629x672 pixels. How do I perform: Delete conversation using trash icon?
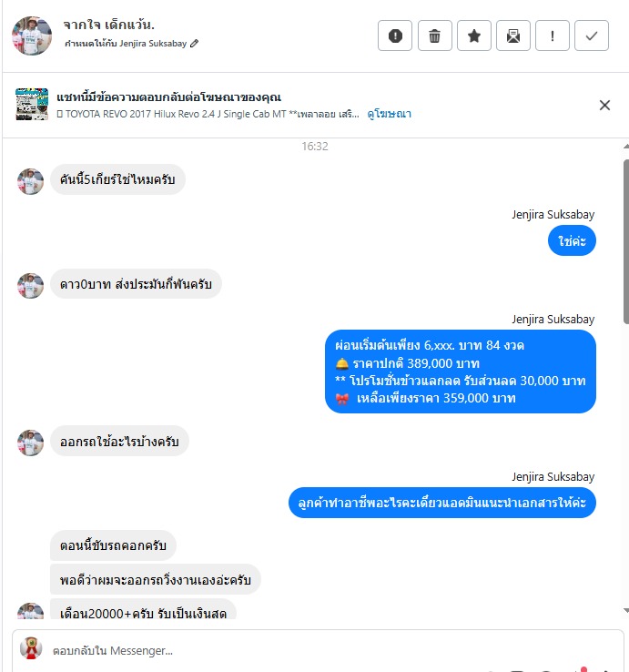(x=434, y=36)
